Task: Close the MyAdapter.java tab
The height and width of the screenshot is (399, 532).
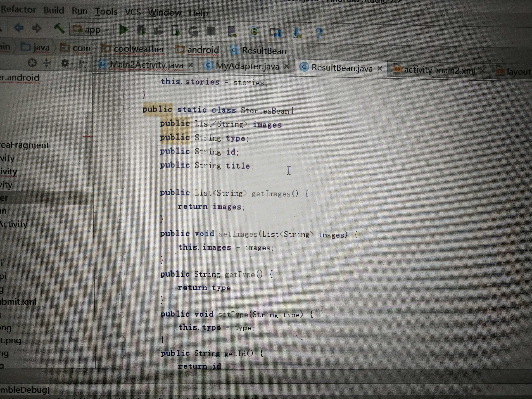Action: pos(286,66)
